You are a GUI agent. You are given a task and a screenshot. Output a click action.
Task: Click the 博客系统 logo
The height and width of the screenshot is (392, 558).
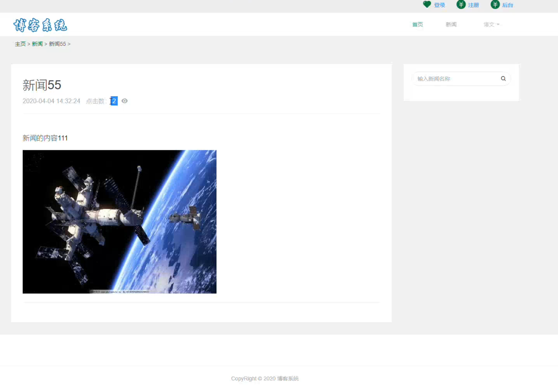(40, 25)
